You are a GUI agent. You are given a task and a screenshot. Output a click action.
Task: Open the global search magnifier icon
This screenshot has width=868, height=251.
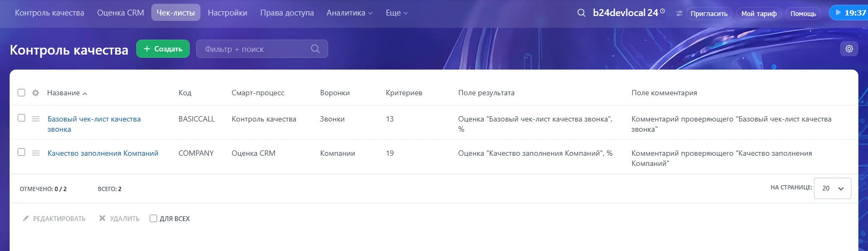coord(582,13)
